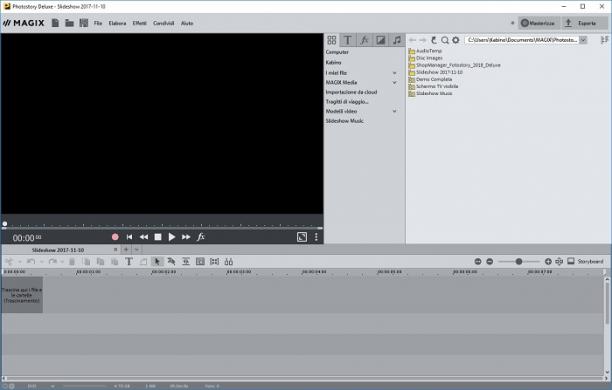
Task: Open the Elabora menu
Action: coord(117,23)
